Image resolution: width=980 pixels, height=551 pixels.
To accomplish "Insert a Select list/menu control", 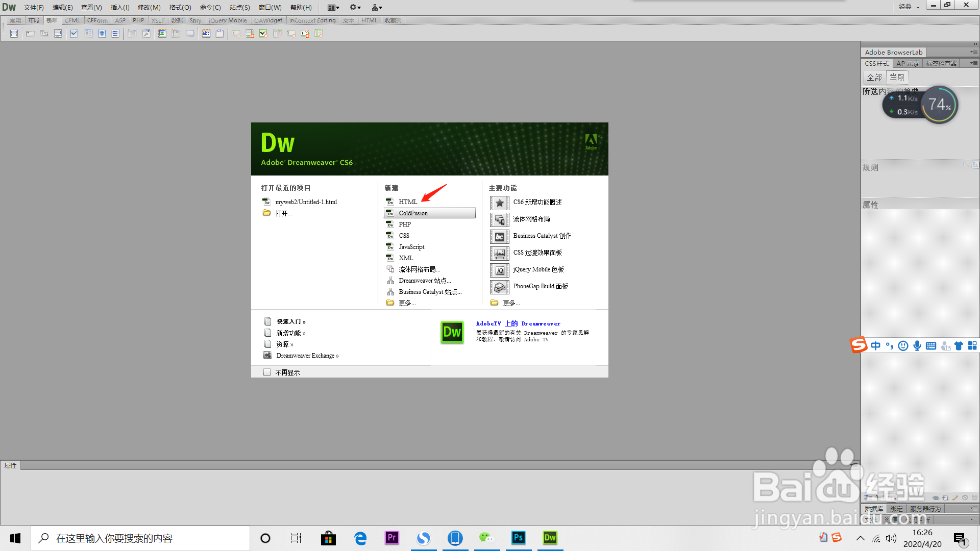I will click(132, 34).
